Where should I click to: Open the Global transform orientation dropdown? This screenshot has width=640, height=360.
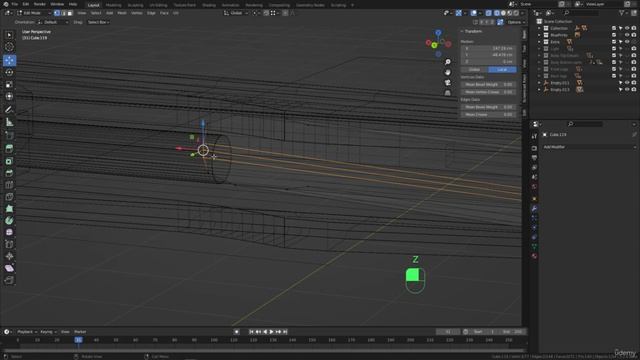(x=236, y=13)
